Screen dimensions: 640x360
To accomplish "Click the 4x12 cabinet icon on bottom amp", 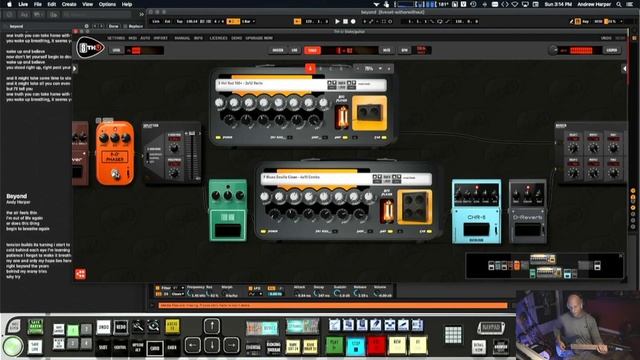I will (414, 207).
